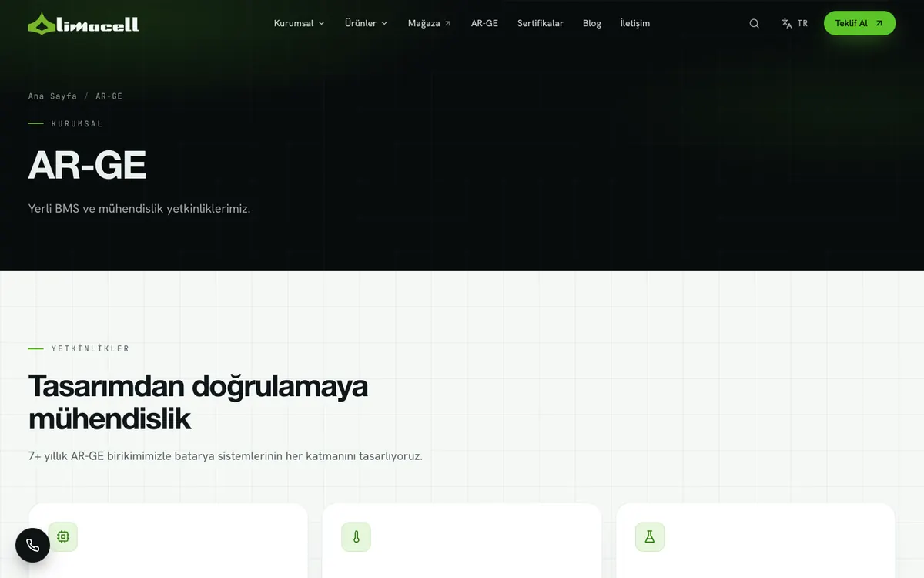
Task: Click the AR-GE breadcrumb item
Action: click(x=109, y=96)
